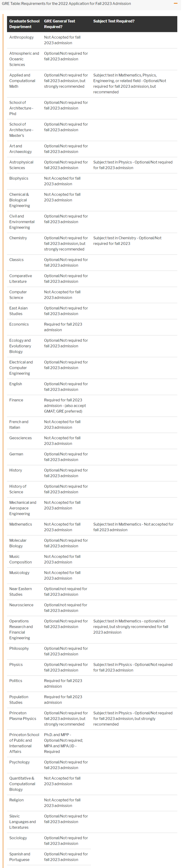185x868 pixels.
Task: Select the Princeton Plasma Physics cell
Action: pos(23,716)
